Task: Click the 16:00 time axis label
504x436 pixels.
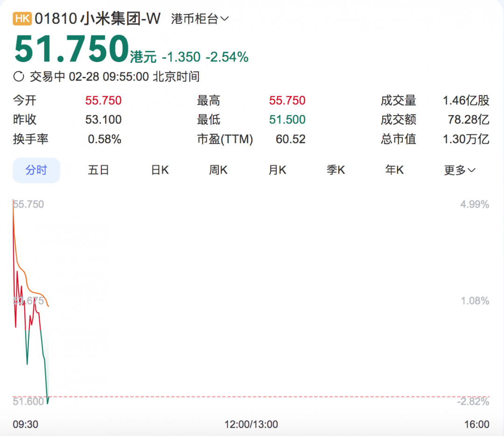Action: 476,424
